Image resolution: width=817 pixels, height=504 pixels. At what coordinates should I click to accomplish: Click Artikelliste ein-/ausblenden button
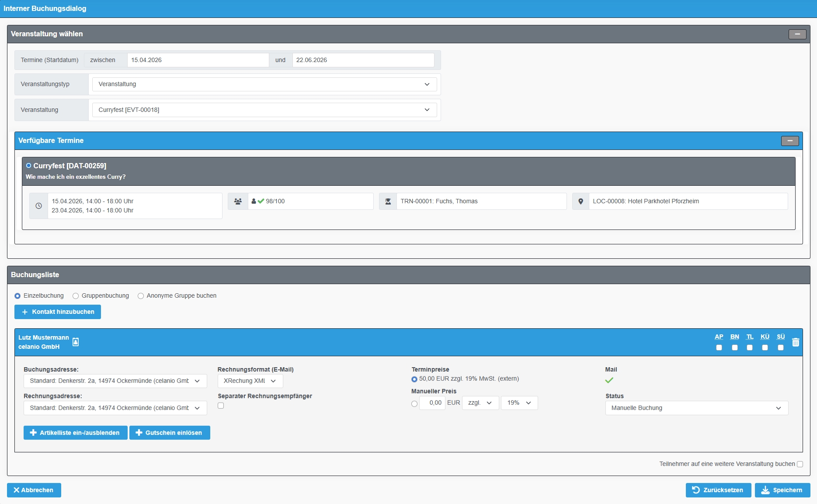tap(76, 433)
